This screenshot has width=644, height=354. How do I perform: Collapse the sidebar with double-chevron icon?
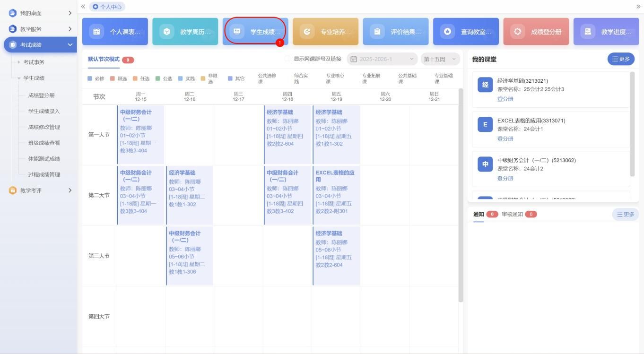point(83,7)
